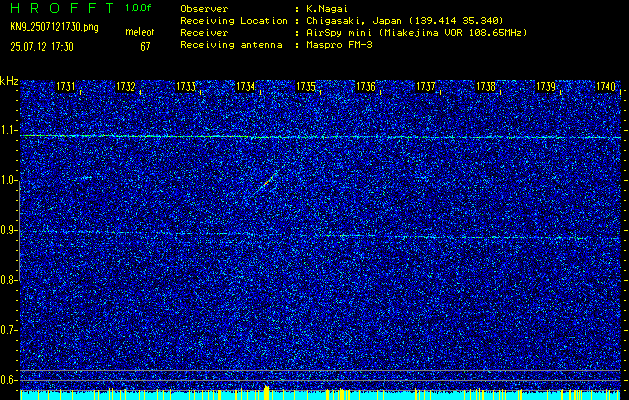Click the 1739 time marker

546,86
